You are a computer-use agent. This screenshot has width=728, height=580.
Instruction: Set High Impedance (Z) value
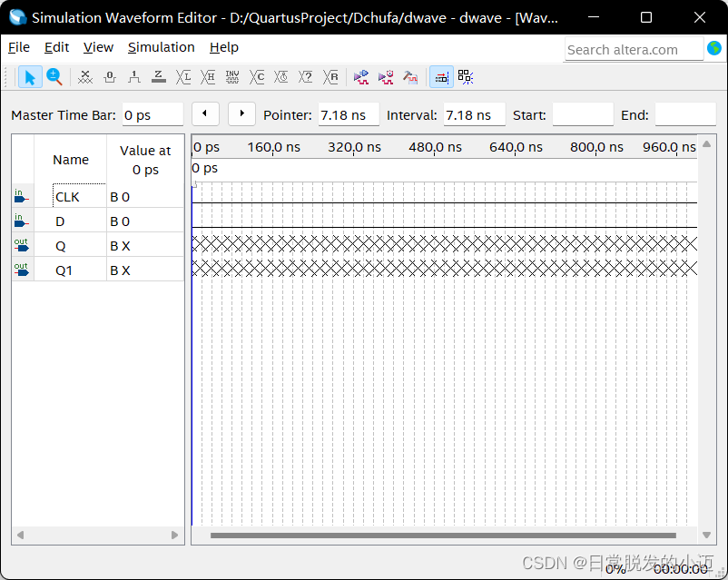[159, 77]
